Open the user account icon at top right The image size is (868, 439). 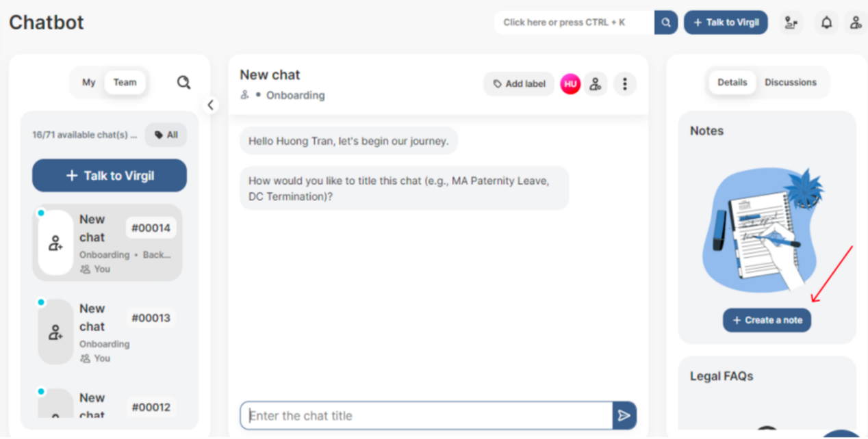click(856, 23)
